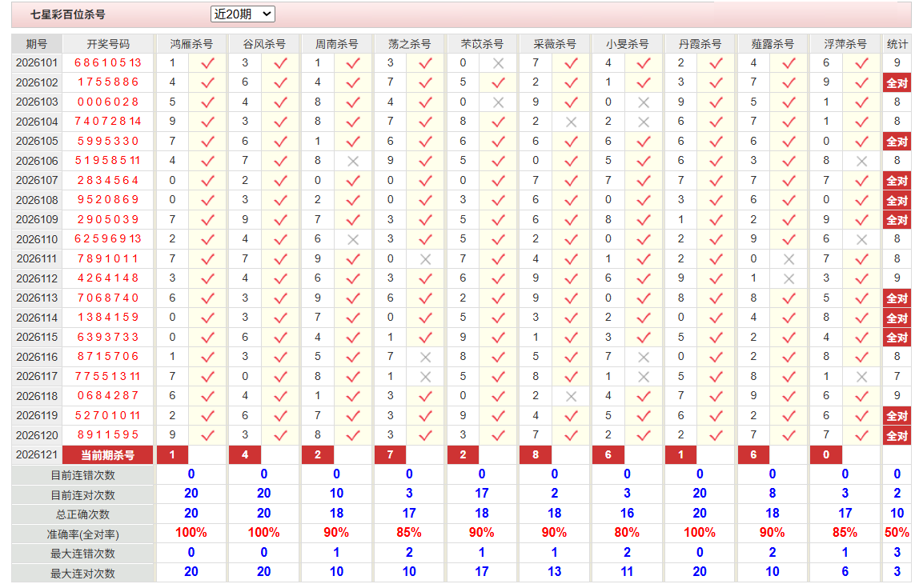This screenshot has width=915, height=588.
Task: Click the gray X under 蒹露杀号 in row 2026112
Action: (789, 279)
